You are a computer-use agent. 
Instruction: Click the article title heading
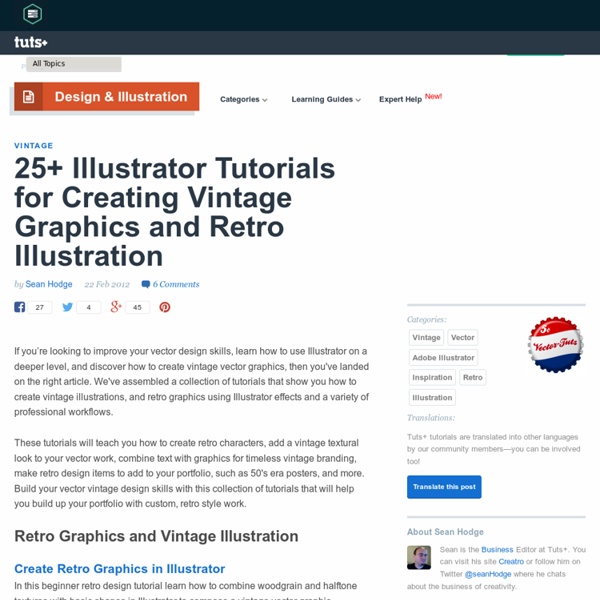[x=174, y=212]
